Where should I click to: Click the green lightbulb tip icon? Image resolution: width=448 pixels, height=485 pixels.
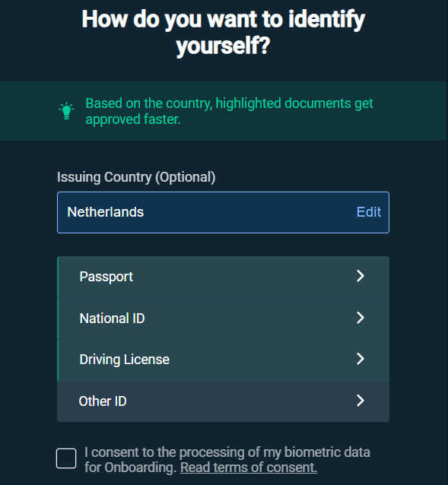point(66,111)
